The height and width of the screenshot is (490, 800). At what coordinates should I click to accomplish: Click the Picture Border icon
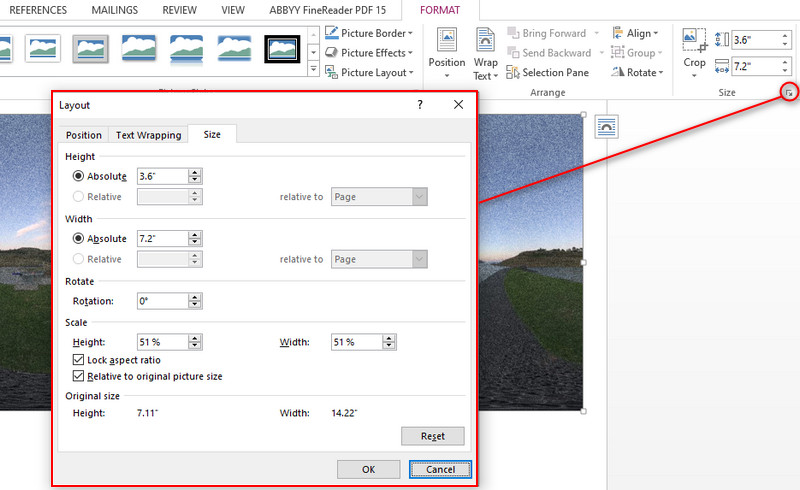pos(332,33)
